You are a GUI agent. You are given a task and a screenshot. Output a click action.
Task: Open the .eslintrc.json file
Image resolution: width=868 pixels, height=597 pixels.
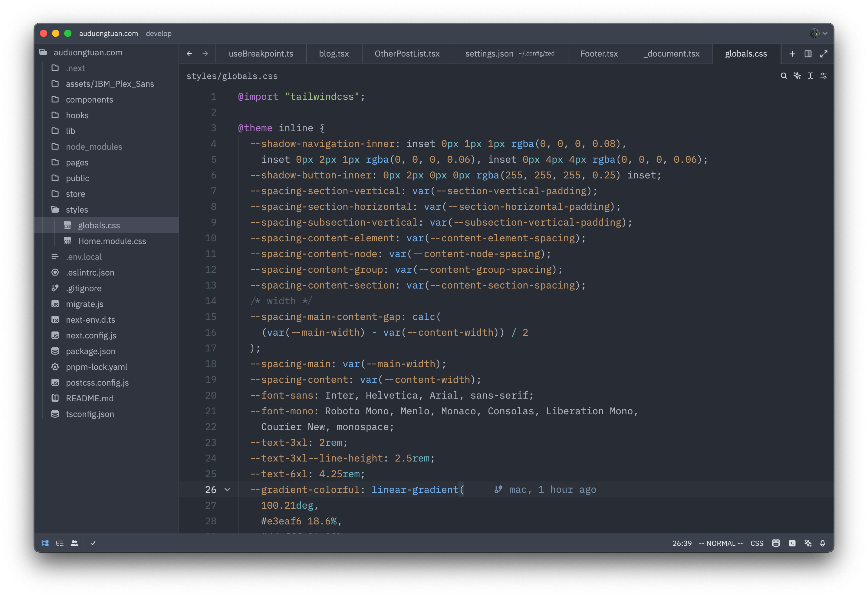(106, 272)
